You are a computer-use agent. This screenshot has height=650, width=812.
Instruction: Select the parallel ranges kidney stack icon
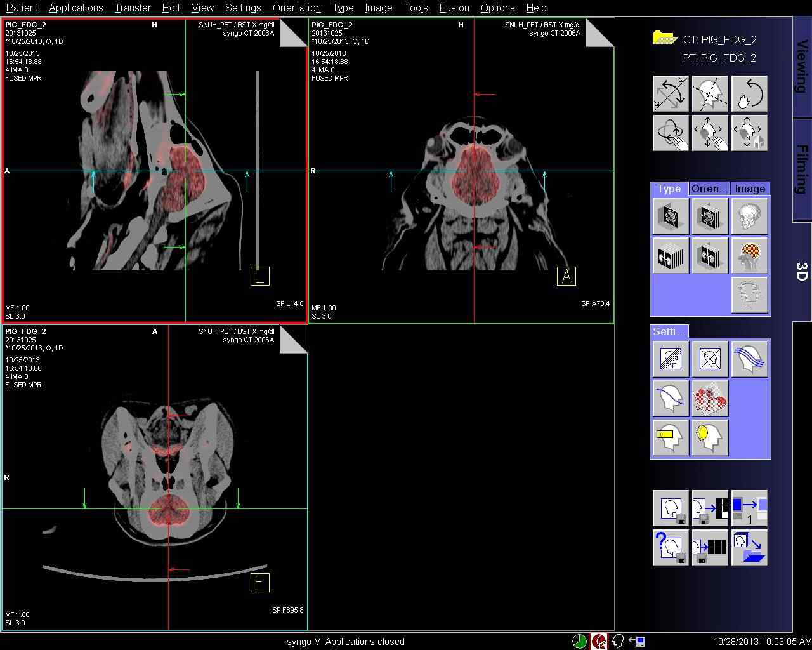tap(671, 256)
